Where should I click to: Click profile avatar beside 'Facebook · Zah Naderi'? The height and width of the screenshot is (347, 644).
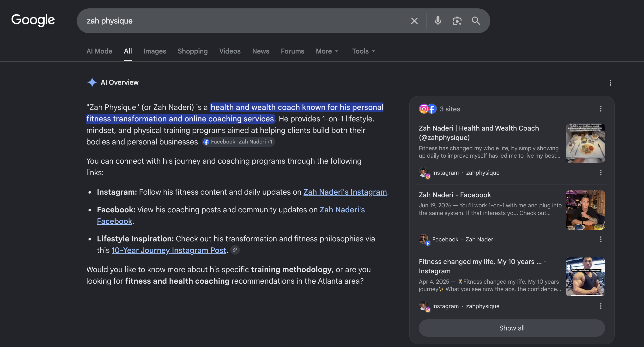424,239
